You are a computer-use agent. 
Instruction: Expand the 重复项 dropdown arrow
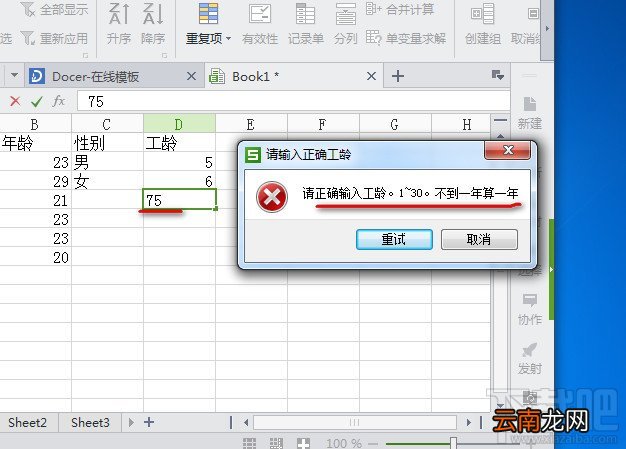pyautogui.click(x=228, y=38)
